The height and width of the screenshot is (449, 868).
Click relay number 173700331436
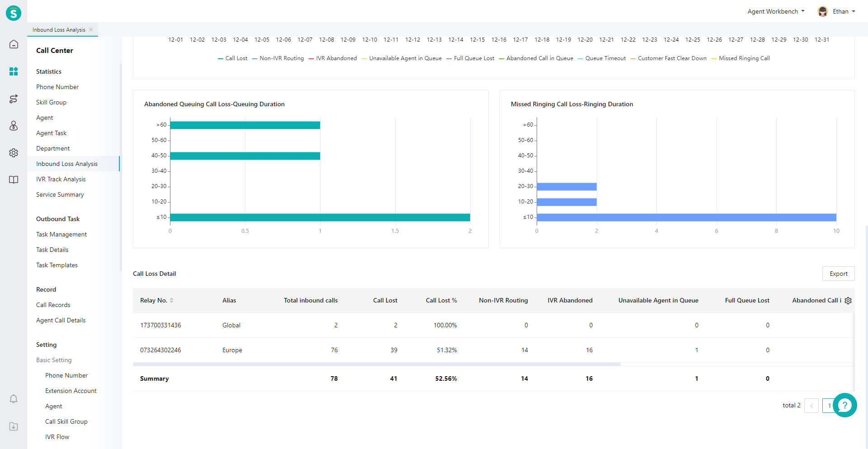160,325
